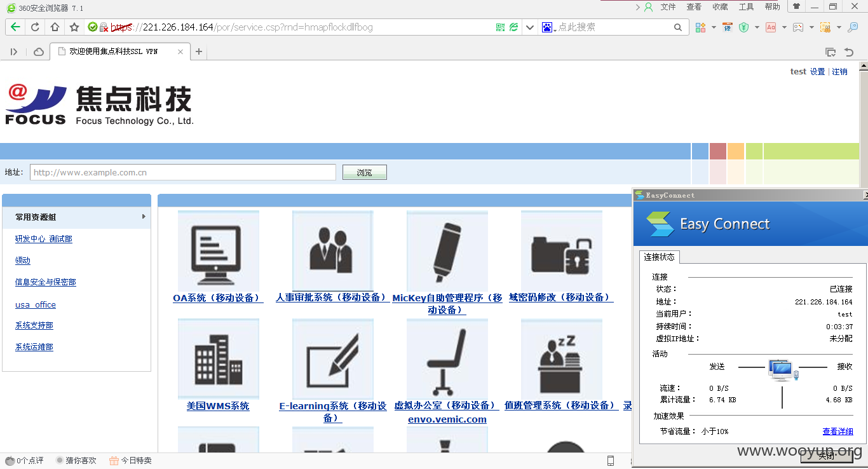
Task: Click 今日特卖 in the status bar
Action: (x=130, y=460)
